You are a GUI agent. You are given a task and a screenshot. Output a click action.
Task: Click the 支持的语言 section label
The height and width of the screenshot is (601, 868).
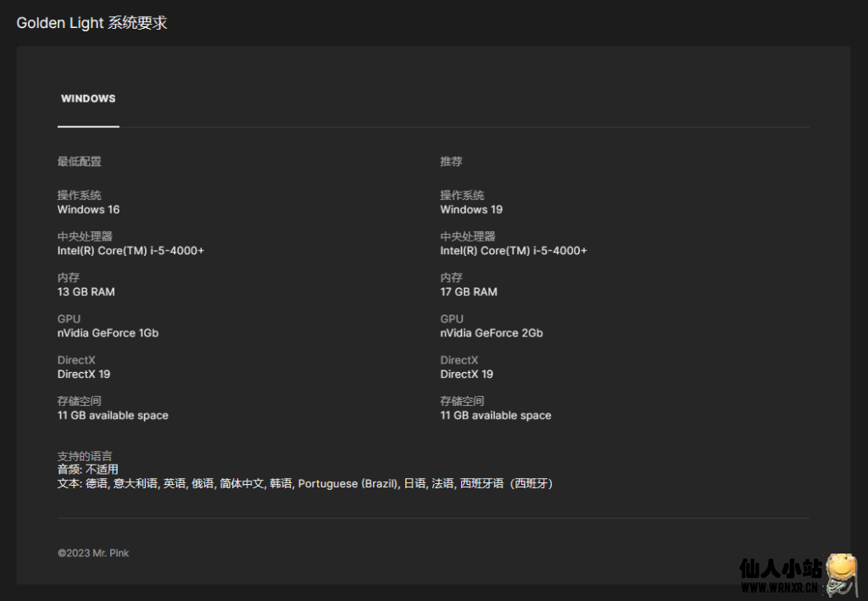[85, 456]
